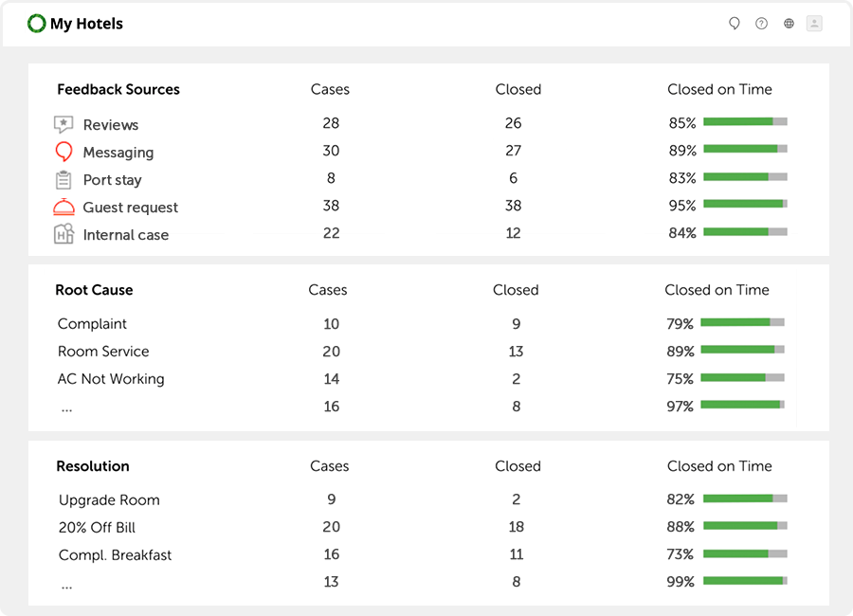Click the My Hotels green ring logo

[x=36, y=24]
